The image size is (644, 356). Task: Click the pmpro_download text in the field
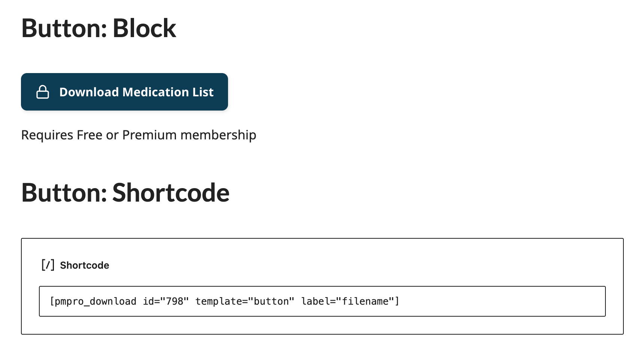coord(94,301)
